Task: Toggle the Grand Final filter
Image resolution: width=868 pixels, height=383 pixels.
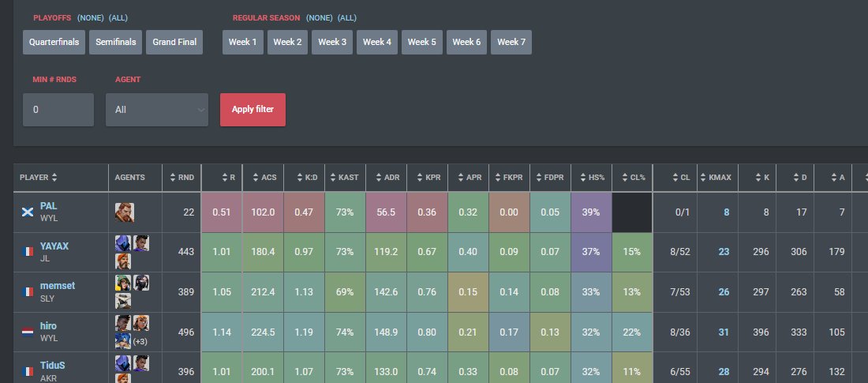Action: [x=174, y=42]
